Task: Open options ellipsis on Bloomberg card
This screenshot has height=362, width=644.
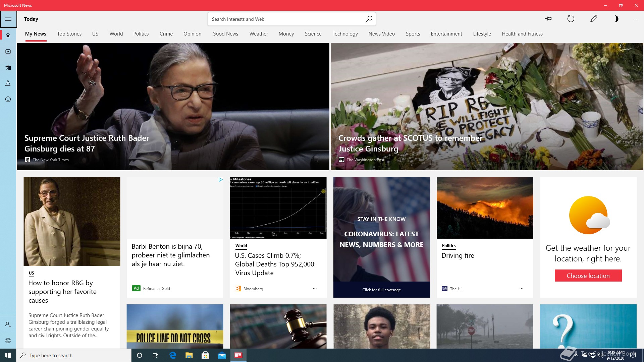Action: tap(315, 288)
